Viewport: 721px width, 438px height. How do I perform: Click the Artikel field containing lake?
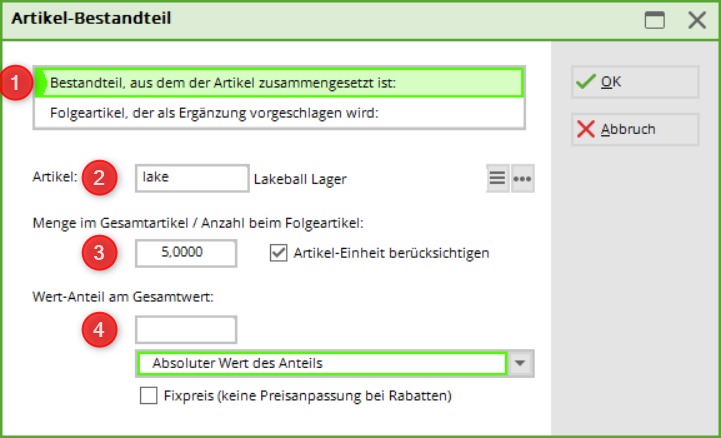point(192,178)
